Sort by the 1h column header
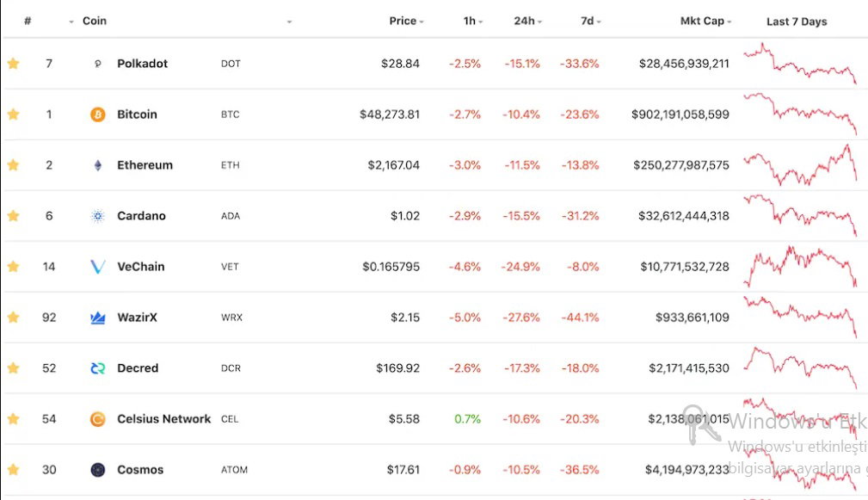The image size is (868, 500). tap(473, 21)
